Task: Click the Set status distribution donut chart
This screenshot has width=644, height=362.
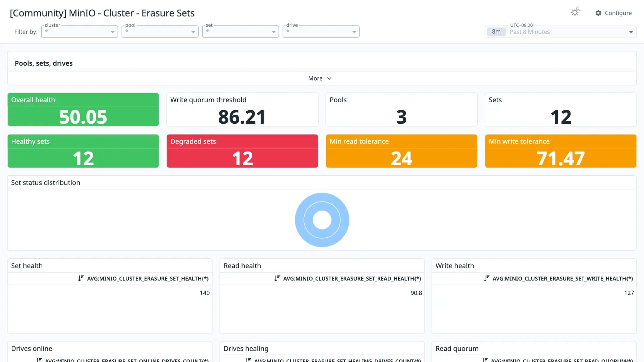Action: [x=322, y=220]
